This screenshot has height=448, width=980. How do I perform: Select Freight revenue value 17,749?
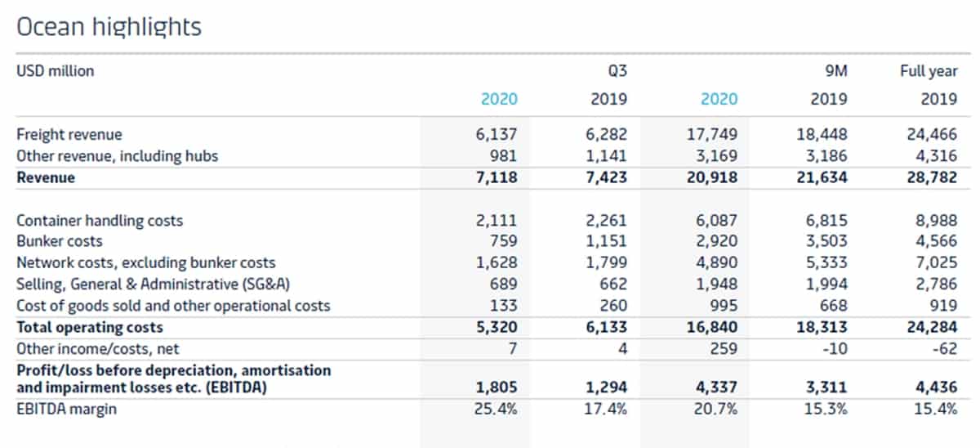pos(710,134)
